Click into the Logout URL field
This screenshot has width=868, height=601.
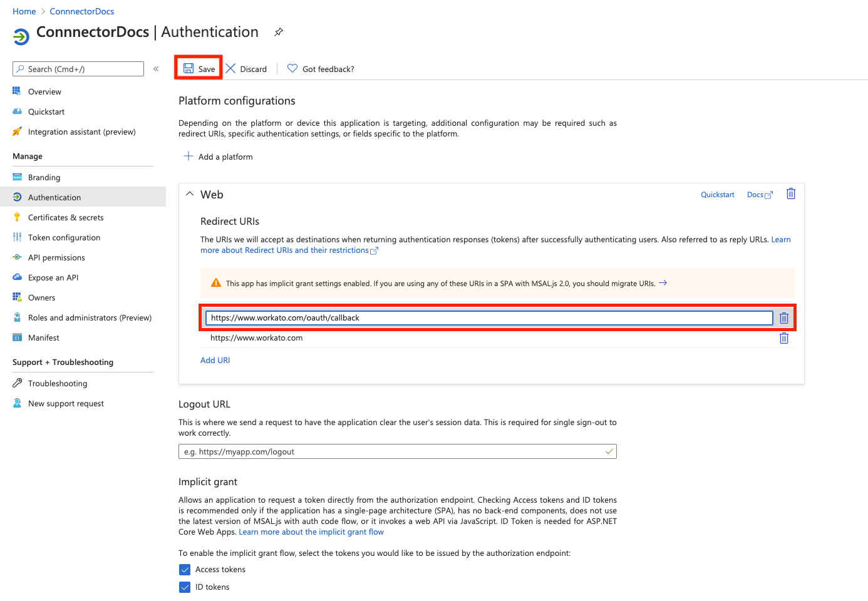point(391,451)
